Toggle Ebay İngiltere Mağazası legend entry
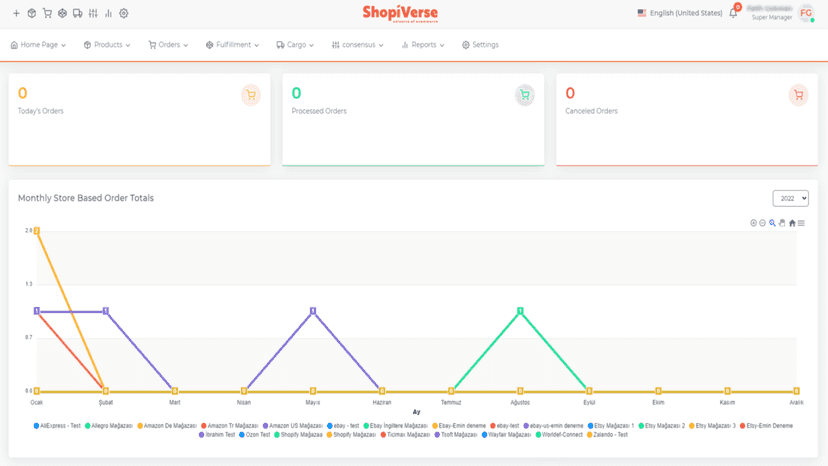This screenshot has width=828, height=466. [x=396, y=426]
